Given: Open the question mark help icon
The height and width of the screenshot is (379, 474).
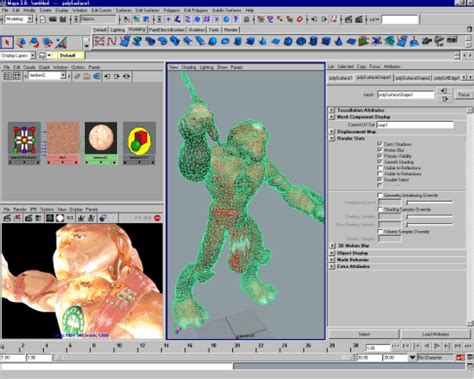Looking at the screenshot, I should 236,19.
